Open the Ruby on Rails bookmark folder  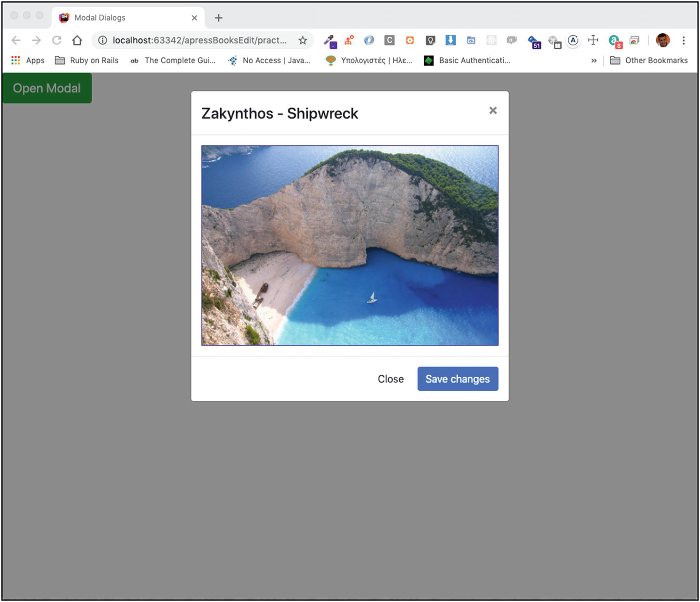click(86, 60)
